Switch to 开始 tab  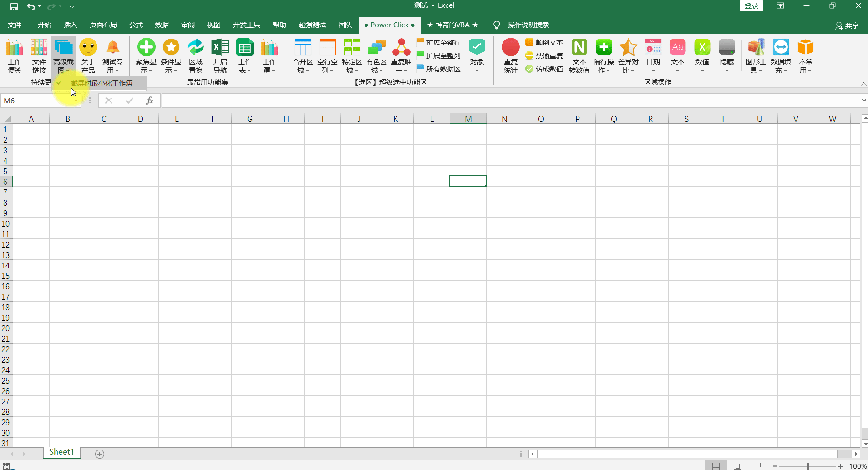(x=45, y=25)
